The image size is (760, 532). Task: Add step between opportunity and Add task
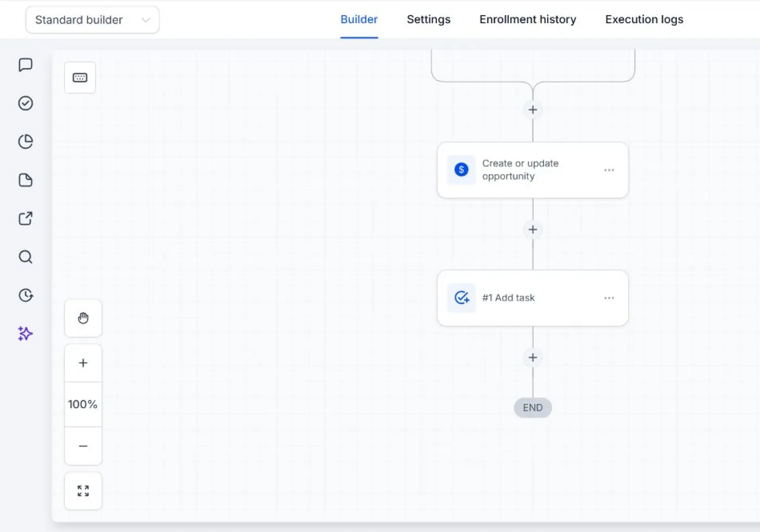click(533, 230)
